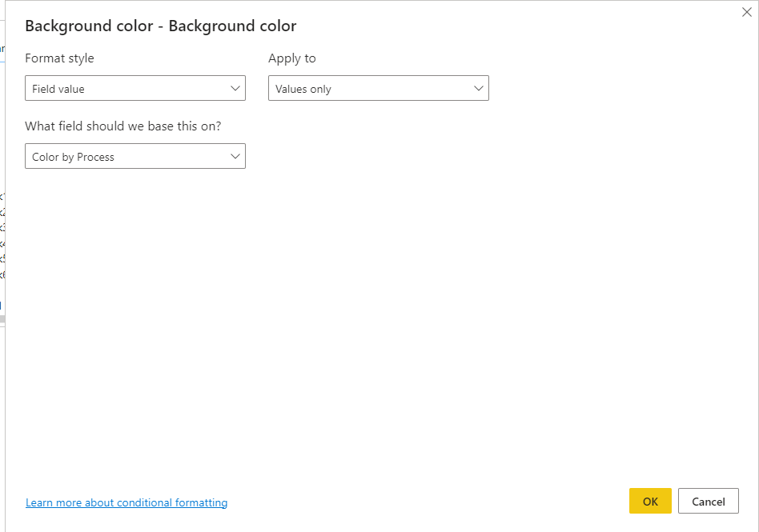759x532 pixels.
Task: Confirm formatting with the OK button
Action: (650, 501)
